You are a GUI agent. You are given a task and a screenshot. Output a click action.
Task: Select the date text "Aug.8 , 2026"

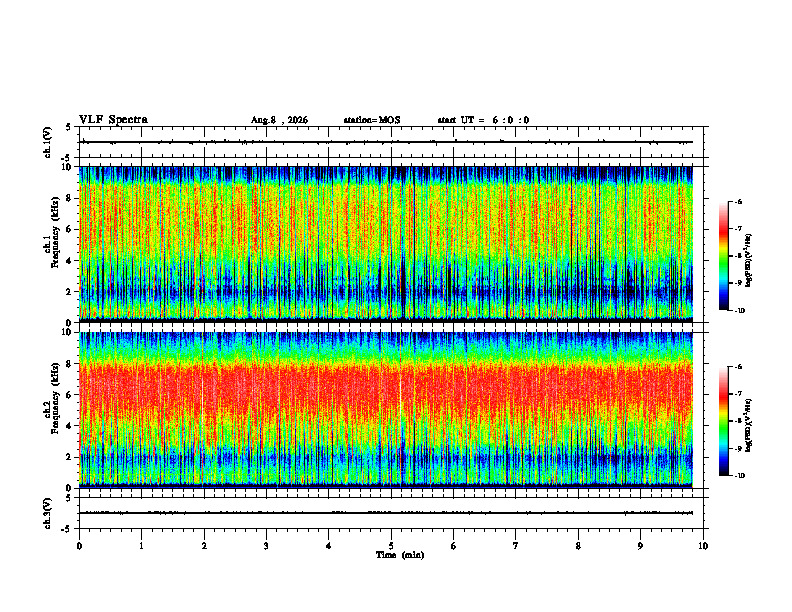(x=279, y=120)
